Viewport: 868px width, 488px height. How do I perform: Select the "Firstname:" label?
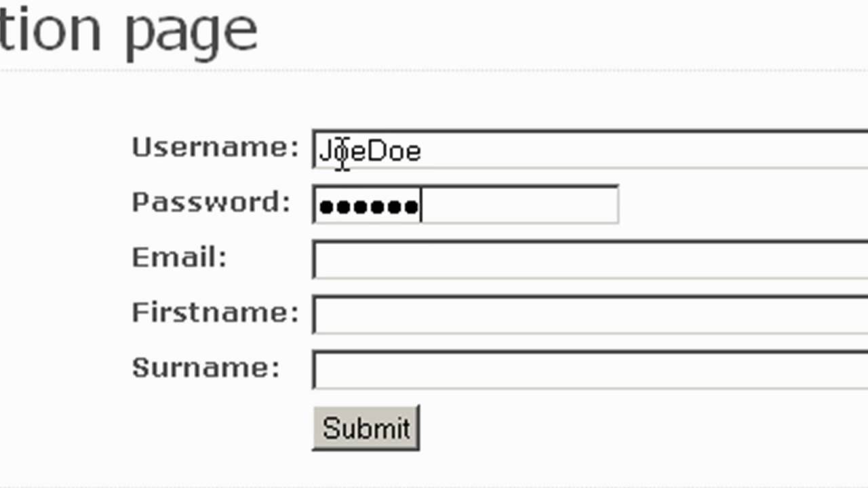pyautogui.click(x=215, y=312)
